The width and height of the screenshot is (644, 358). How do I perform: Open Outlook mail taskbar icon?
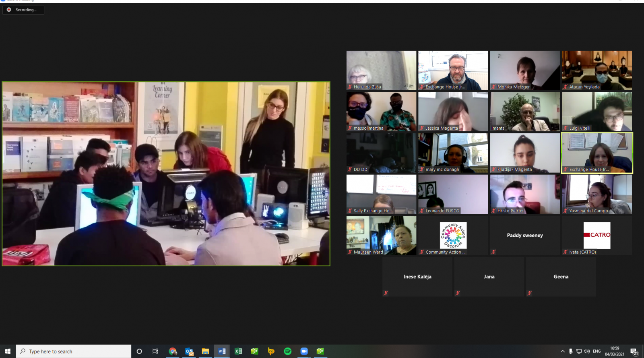189,351
